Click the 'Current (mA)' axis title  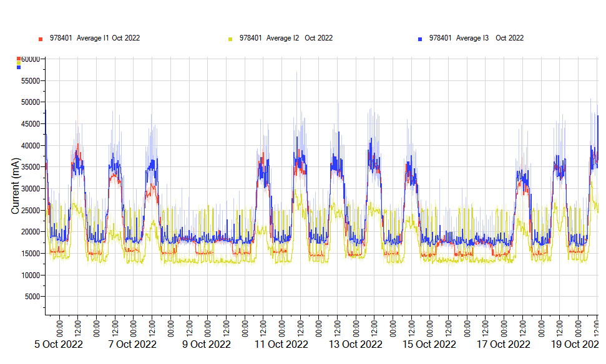15,186
